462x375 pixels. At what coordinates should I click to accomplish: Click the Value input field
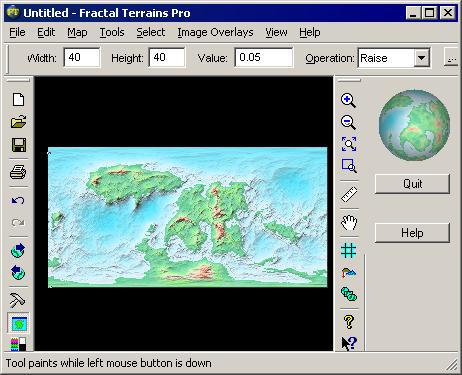[264, 58]
